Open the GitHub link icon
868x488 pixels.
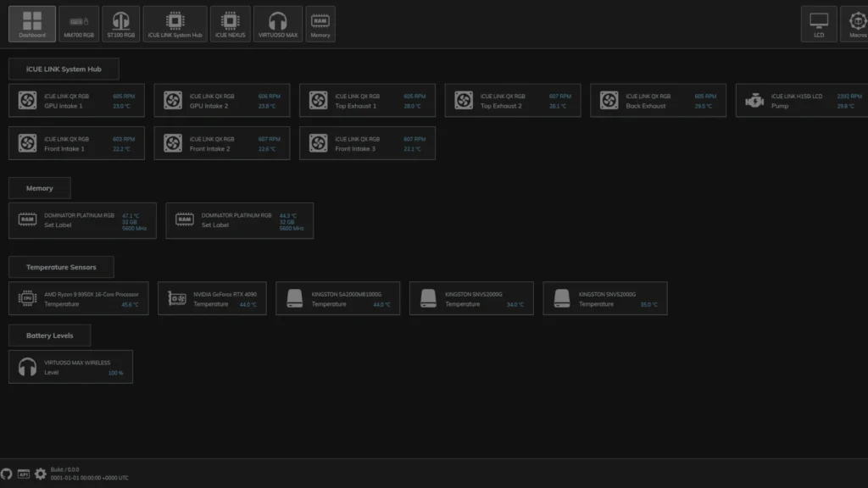point(8,474)
